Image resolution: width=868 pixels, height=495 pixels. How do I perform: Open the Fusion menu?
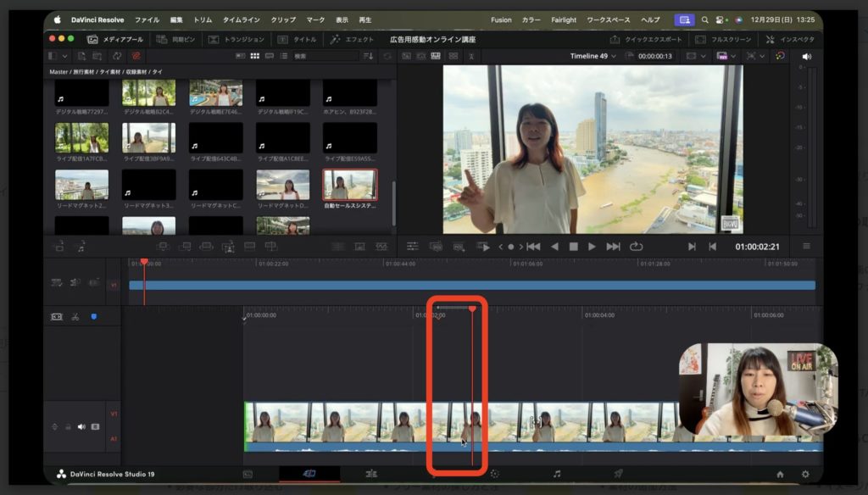point(500,19)
